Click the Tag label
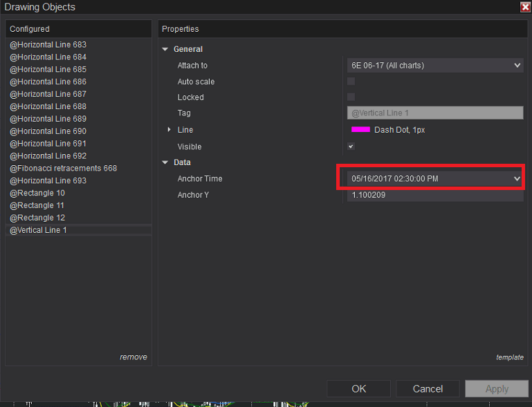This screenshot has height=407, width=532. [x=184, y=113]
